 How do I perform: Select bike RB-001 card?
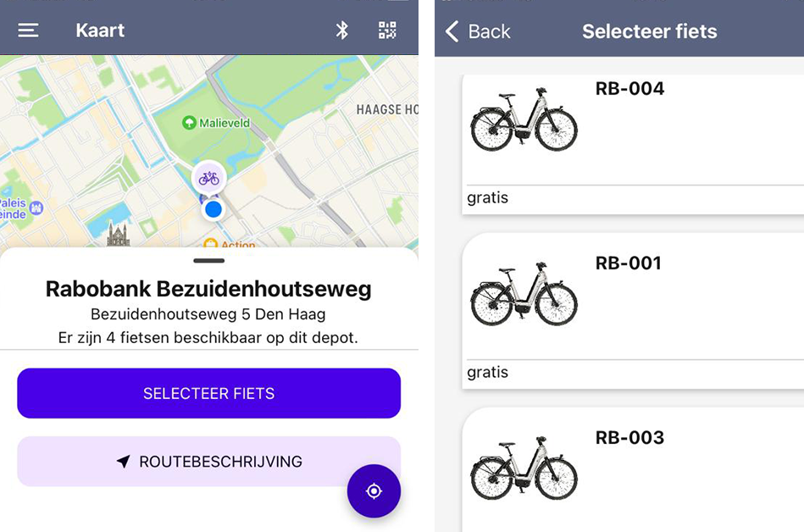(633, 311)
